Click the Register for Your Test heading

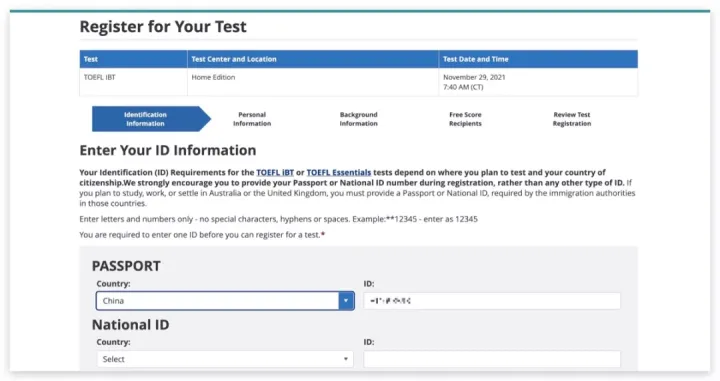coord(163,27)
